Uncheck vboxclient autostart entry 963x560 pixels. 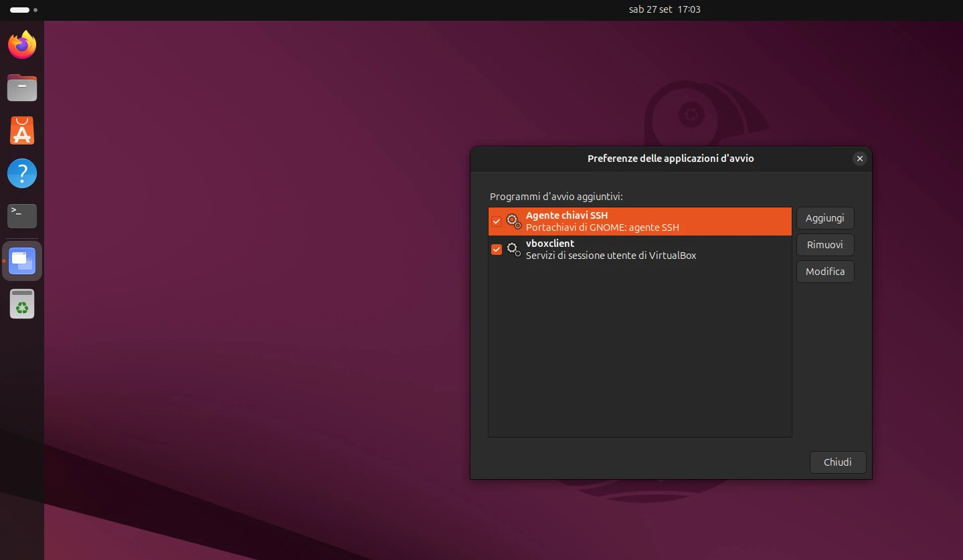click(x=496, y=249)
